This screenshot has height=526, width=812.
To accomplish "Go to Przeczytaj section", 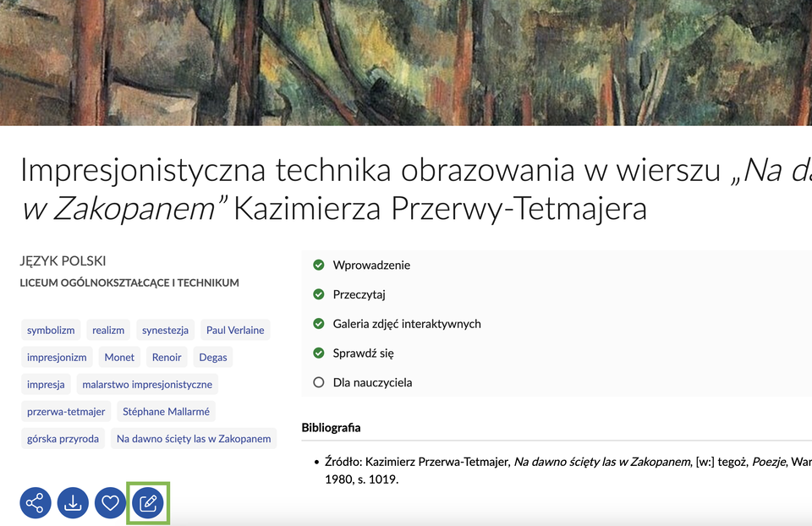I will click(359, 294).
